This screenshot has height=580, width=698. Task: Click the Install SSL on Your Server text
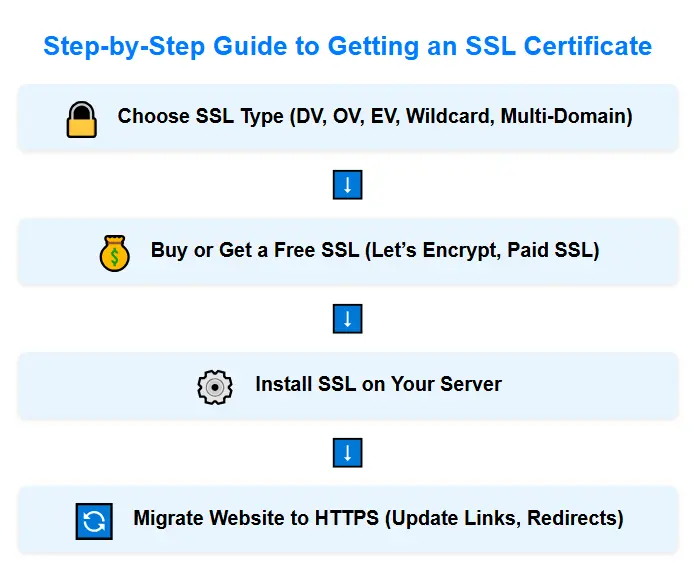(378, 384)
